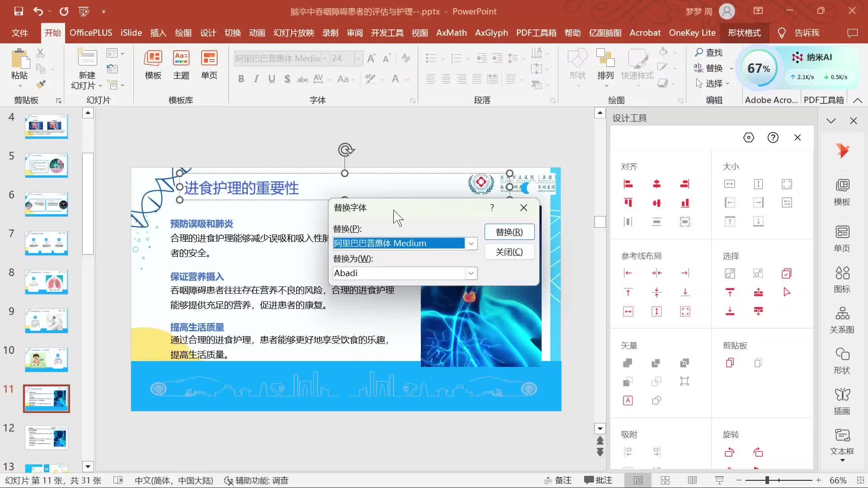Switch to the 插入 ribbon tab
868x488 pixels.
[158, 33]
